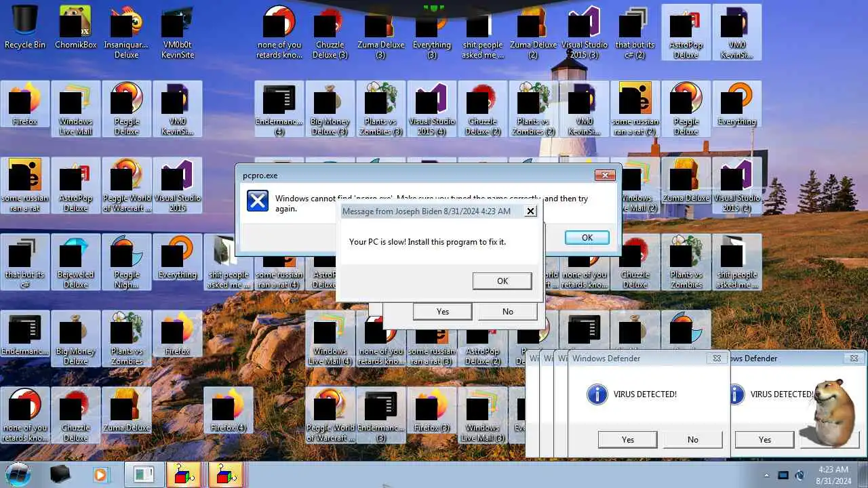Select the VM0b0t KevinSite desktop icon
The height and width of the screenshot is (488, 868).
tap(177, 31)
